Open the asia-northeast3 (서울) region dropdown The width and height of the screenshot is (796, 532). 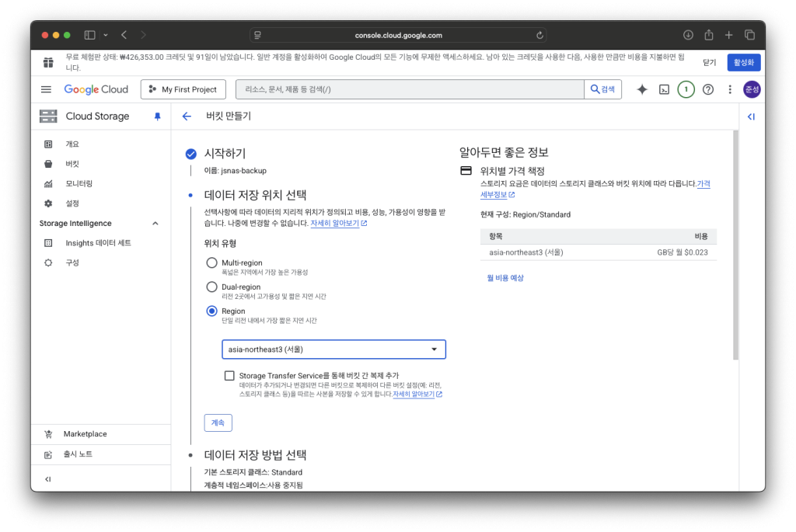(333, 349)
